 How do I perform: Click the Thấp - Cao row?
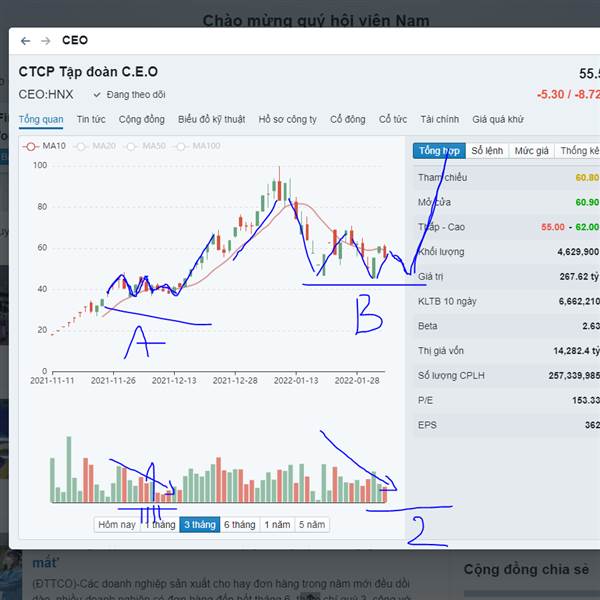coord(507,227)
